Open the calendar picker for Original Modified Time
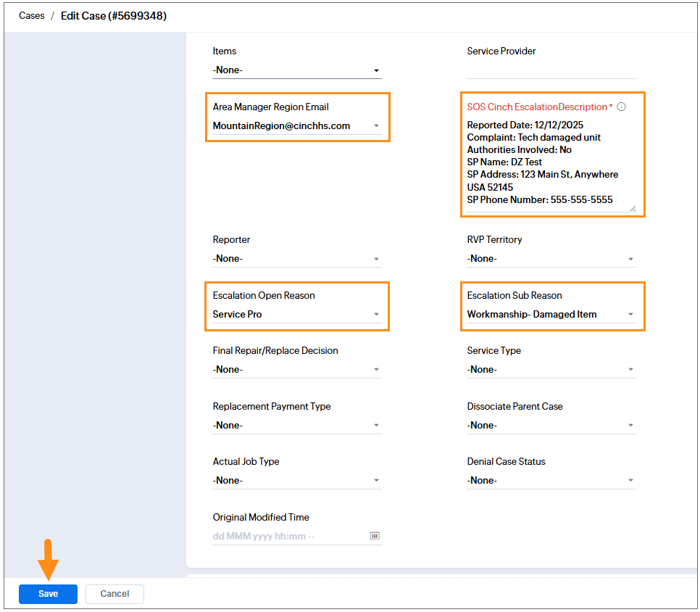 375,536
